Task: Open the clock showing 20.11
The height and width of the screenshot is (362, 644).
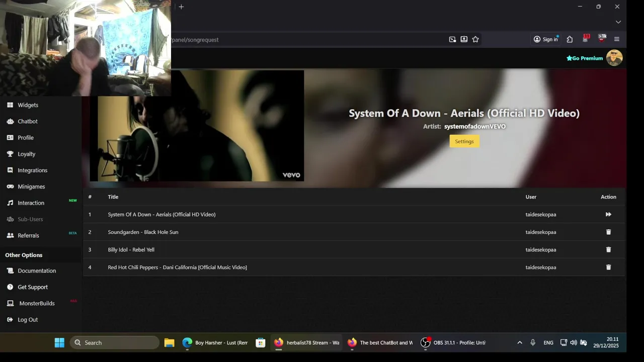Action: click(605, 343)
